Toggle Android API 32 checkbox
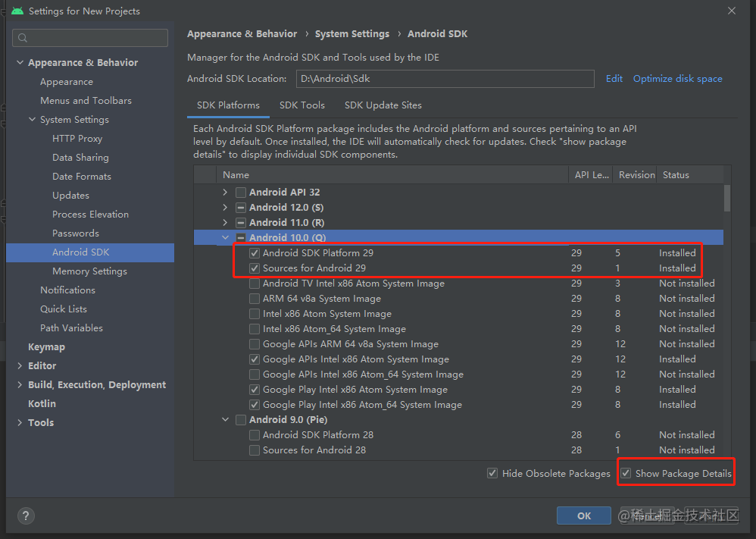Image resolution: width=756 pixels, height=539 pixels. click(x=241, y=193)
